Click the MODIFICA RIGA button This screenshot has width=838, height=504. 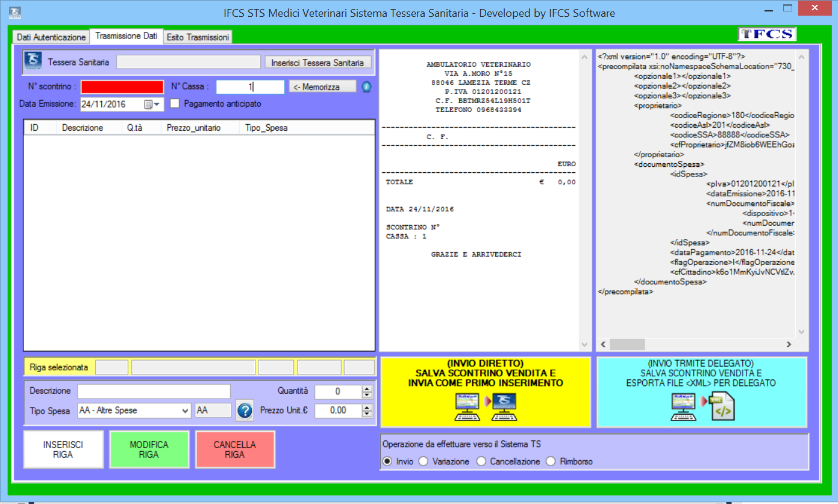(x=149, y=449)
